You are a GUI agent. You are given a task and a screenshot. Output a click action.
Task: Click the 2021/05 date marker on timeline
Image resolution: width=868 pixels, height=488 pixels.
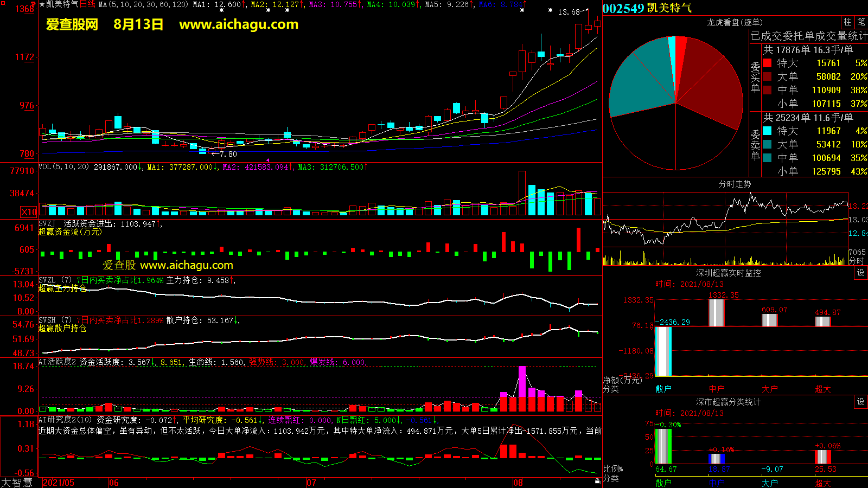click(59, 483)
